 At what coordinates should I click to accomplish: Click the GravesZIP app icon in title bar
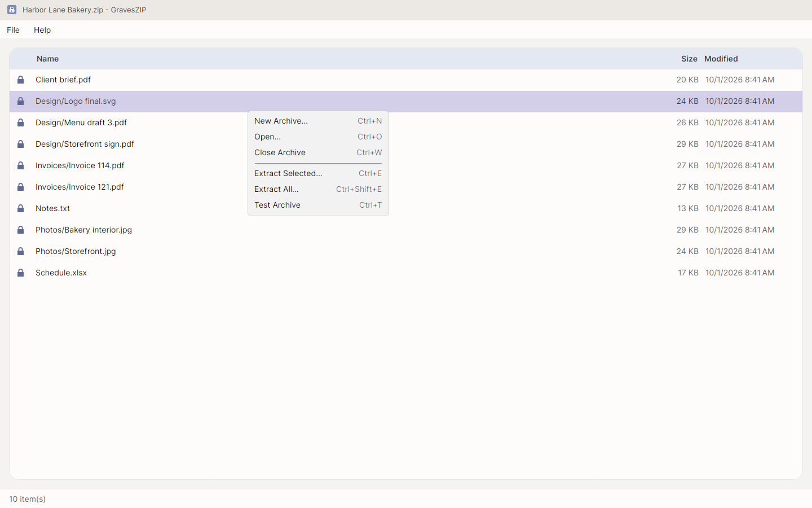tap(12, 10)
